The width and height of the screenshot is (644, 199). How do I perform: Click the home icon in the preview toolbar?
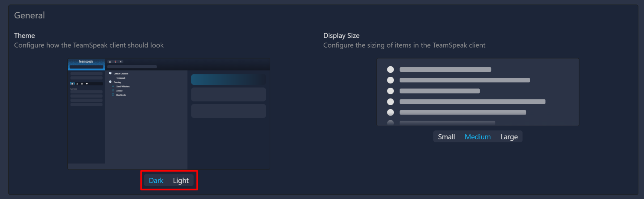(x=110, y=62)
